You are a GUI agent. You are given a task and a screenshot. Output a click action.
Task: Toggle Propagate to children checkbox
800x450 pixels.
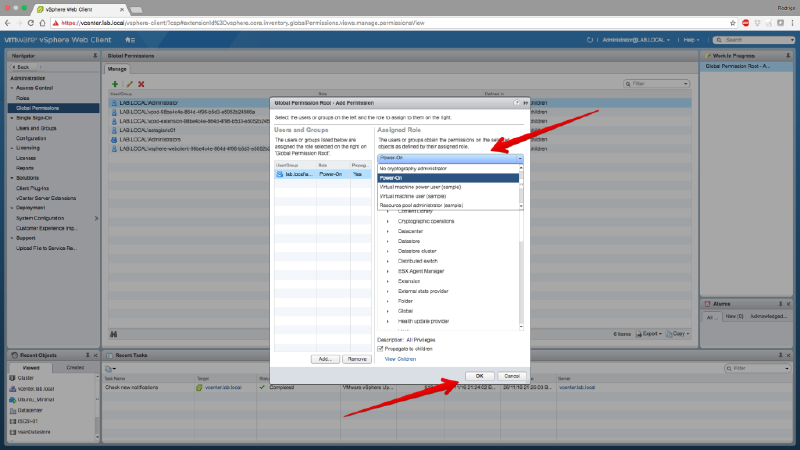(381, 348)
